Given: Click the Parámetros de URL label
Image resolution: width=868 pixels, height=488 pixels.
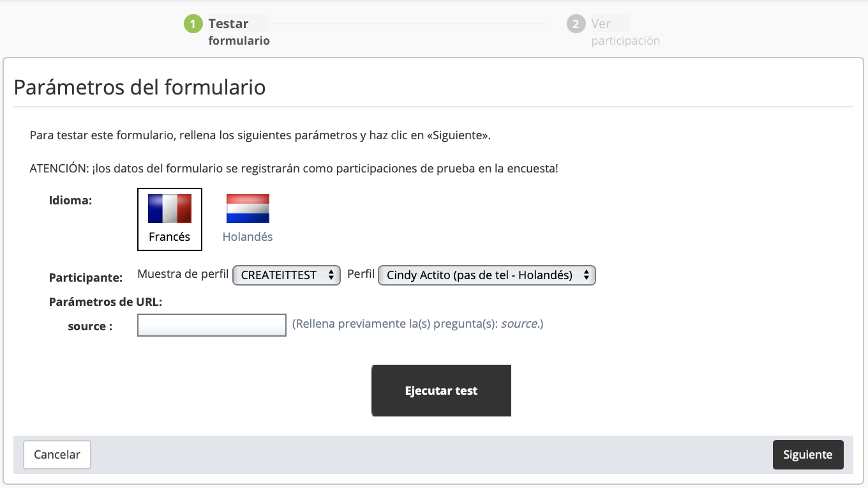Looking at the screenshot, I should (105, 302).
